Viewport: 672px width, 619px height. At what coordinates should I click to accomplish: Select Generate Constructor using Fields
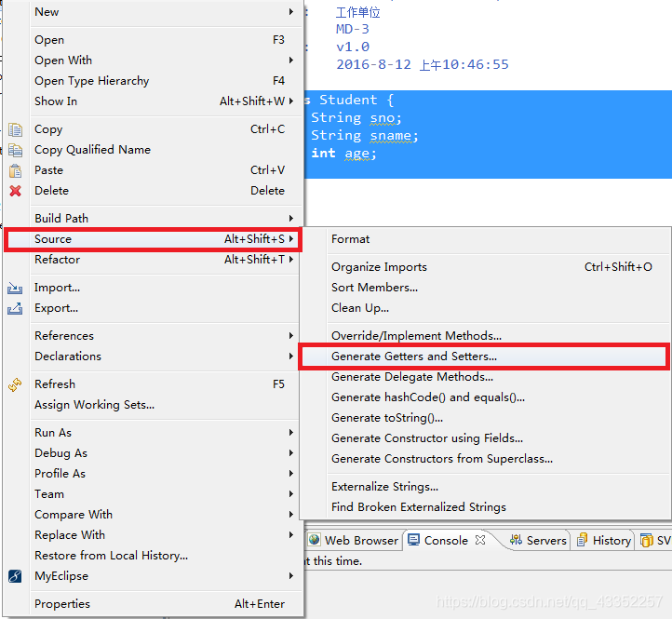click(485, 438)
